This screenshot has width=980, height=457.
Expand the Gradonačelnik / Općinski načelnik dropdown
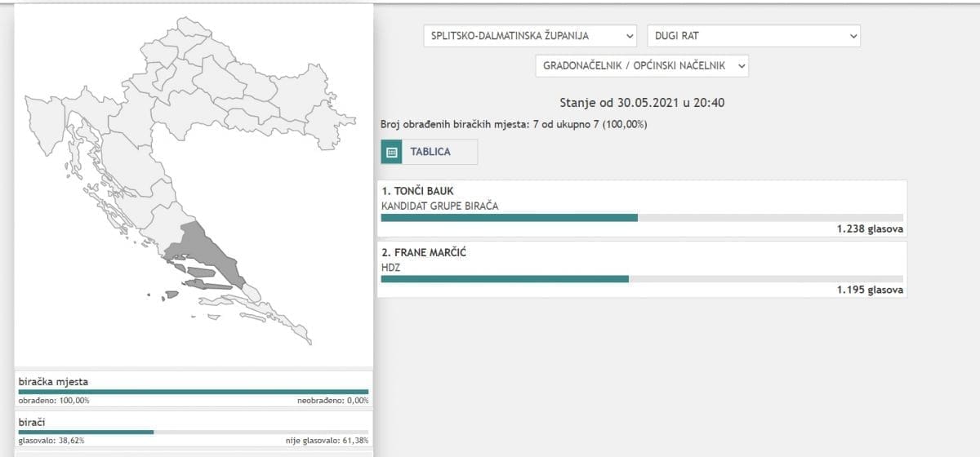(x=642, y=66)
